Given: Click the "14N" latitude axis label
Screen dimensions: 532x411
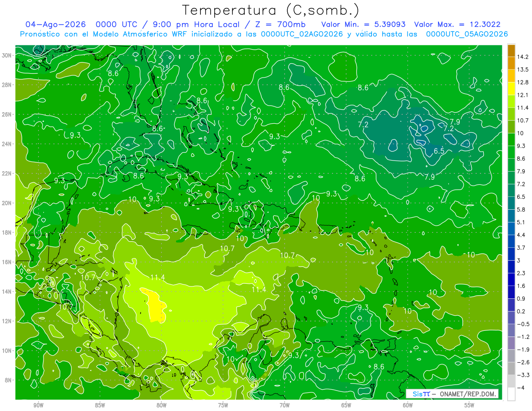Looking at the screenshot, I should click(x=7, y=291).
